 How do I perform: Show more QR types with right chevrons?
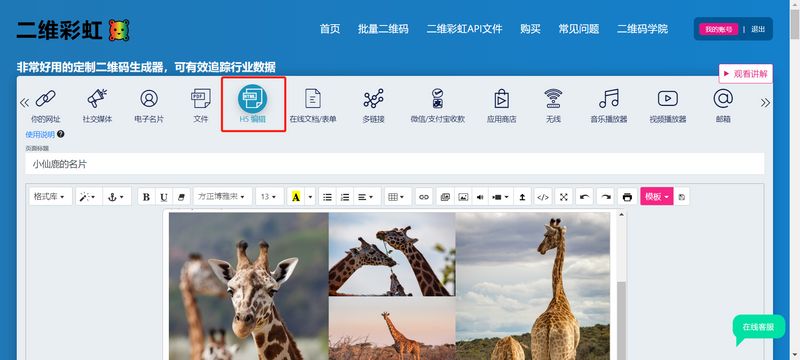[765, 102]
